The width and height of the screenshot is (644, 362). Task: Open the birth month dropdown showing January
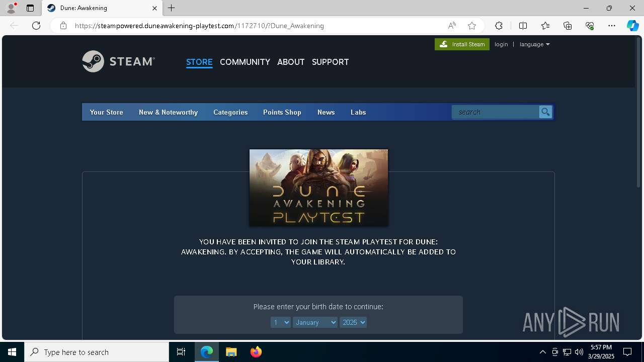(315, 322)
